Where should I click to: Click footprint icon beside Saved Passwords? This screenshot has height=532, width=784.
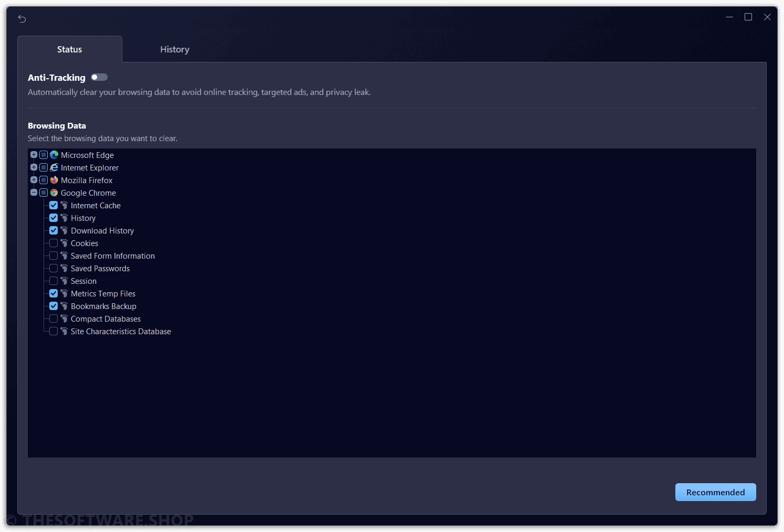[x=64, y=268]
